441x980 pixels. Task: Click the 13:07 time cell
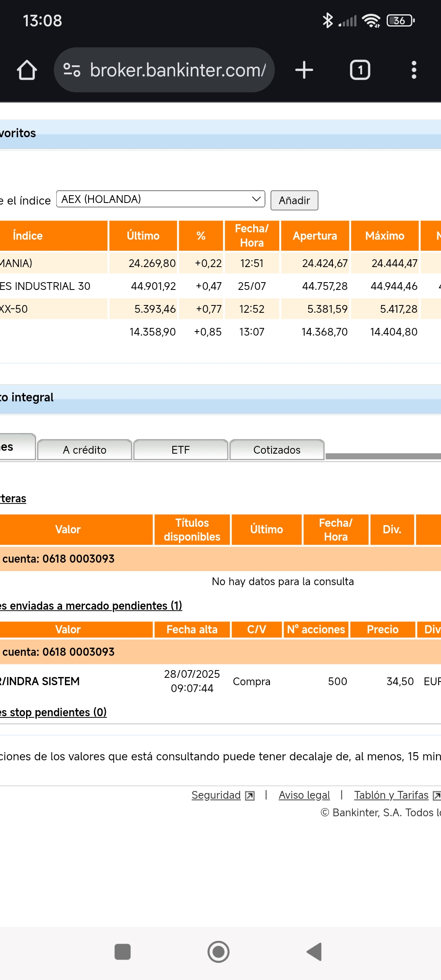[x=252, y=332]
